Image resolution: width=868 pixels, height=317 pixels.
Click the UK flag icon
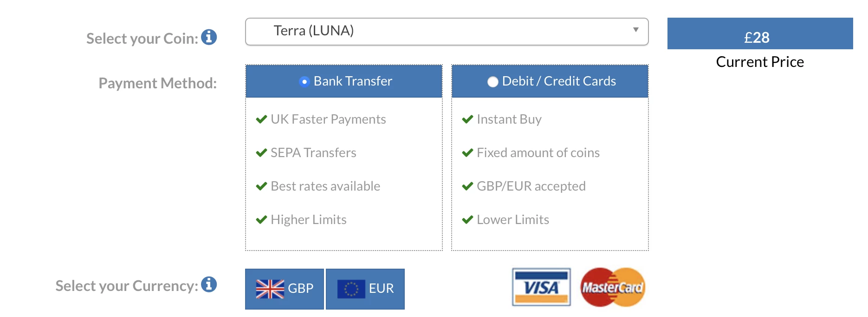click(270, 289)
